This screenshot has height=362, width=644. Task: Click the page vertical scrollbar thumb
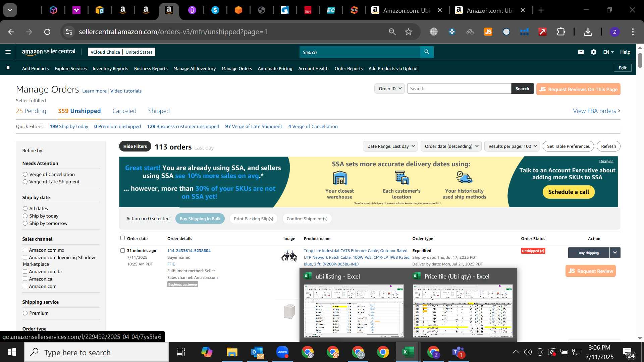pyautogui.click(x=640, y=60)
